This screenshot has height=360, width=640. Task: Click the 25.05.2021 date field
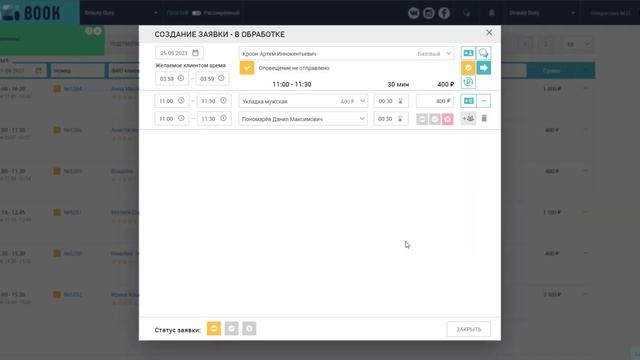(x=179, y=53)
